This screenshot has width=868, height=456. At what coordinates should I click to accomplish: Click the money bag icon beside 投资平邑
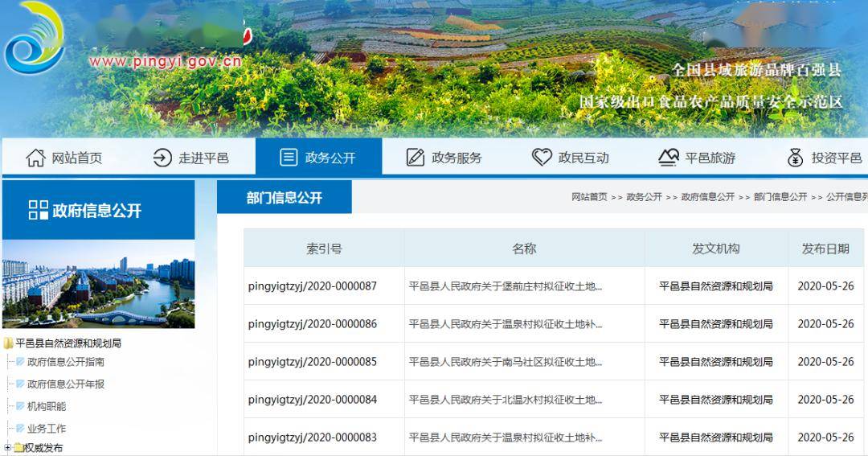pos(796,158)
